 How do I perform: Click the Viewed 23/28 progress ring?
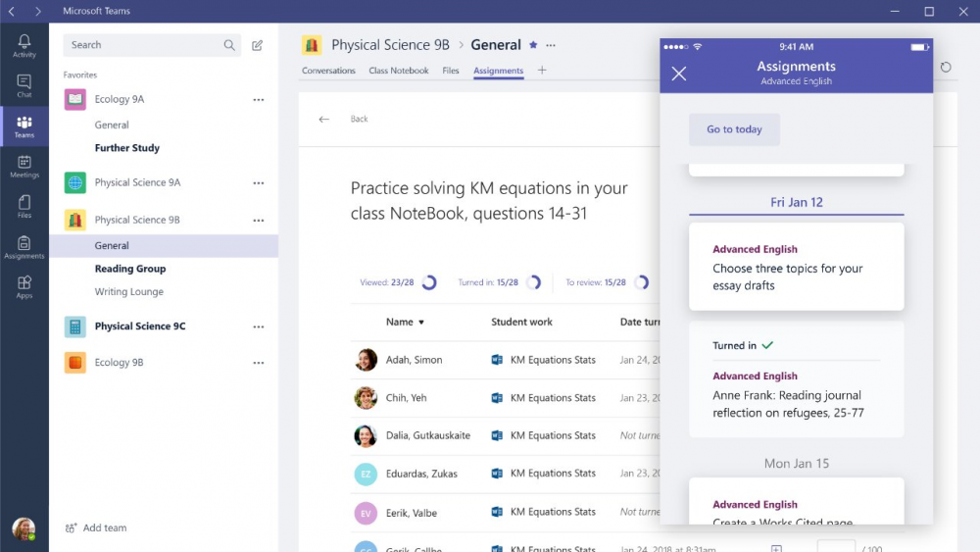coord(429,282)
